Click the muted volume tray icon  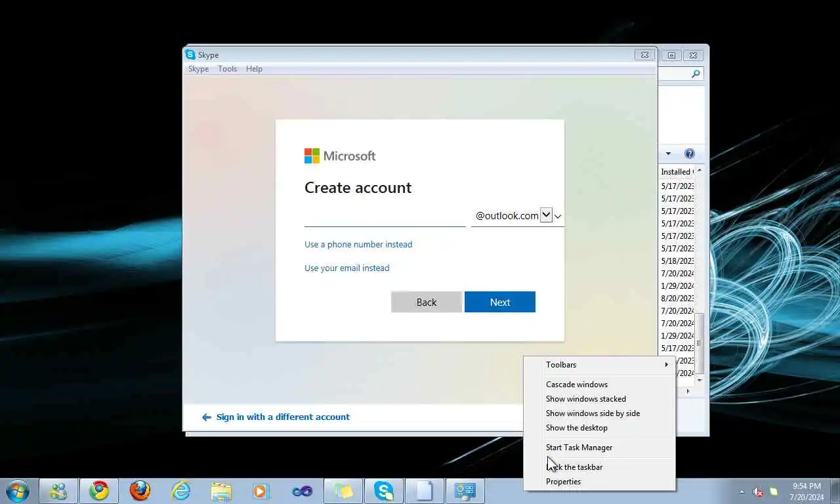click(x=758, y=492)
